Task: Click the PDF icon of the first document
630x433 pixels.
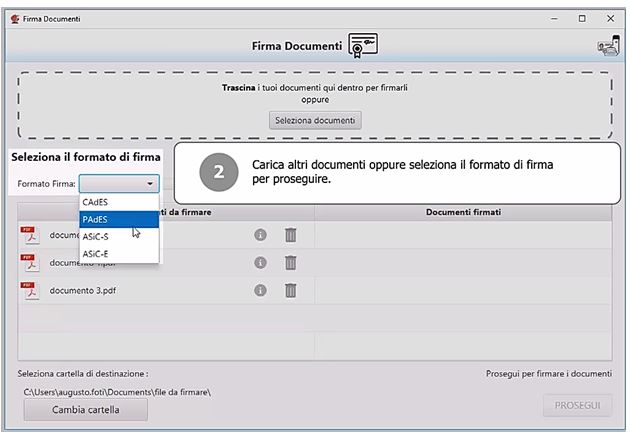Action: pyautogui.click(x=31, y=235)
